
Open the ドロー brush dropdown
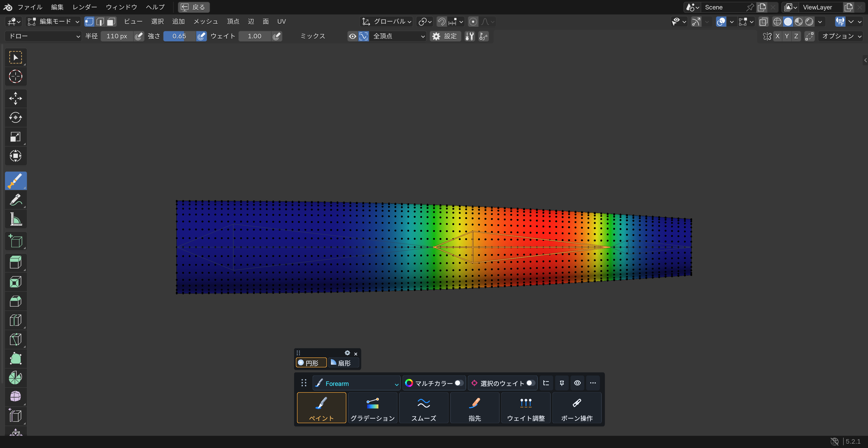pyautogui.click(x=43, y=36)
